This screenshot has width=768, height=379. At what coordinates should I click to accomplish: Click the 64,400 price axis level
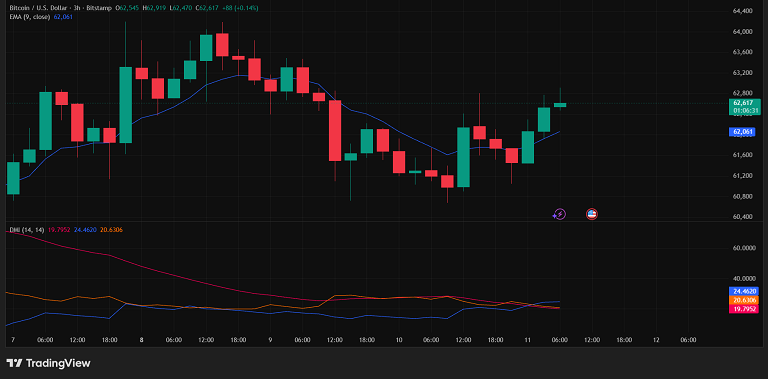(x=743, y=10)
